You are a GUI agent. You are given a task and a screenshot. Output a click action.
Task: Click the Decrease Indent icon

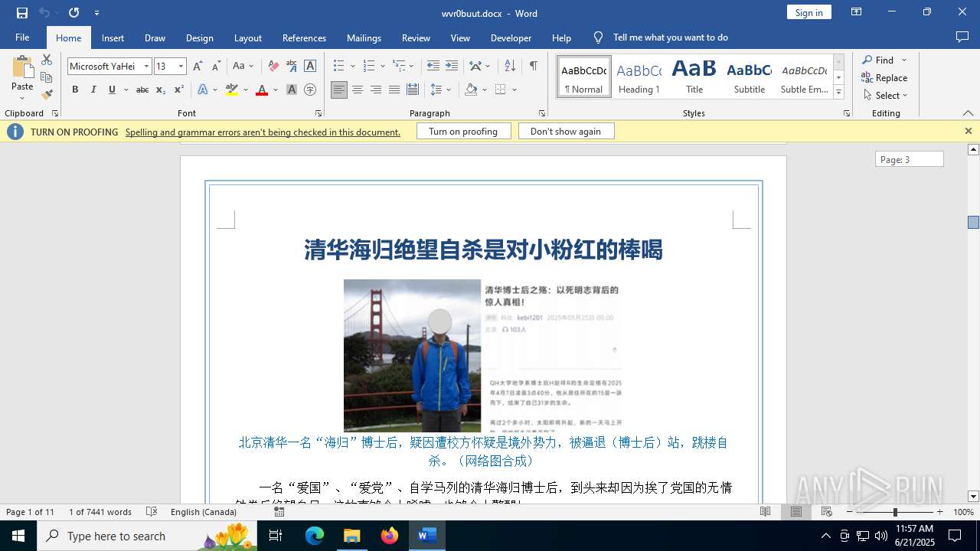click(x=433, y=67)
